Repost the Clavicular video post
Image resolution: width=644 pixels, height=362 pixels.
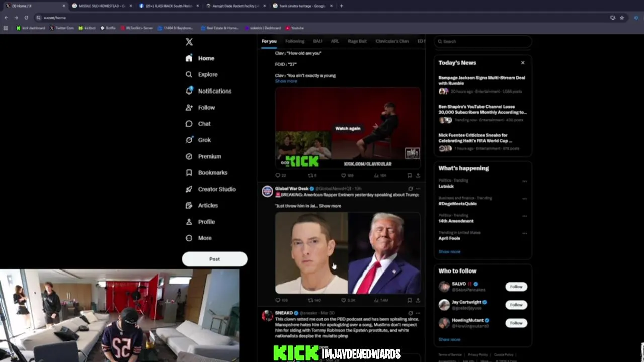click(x=312, y=175)
